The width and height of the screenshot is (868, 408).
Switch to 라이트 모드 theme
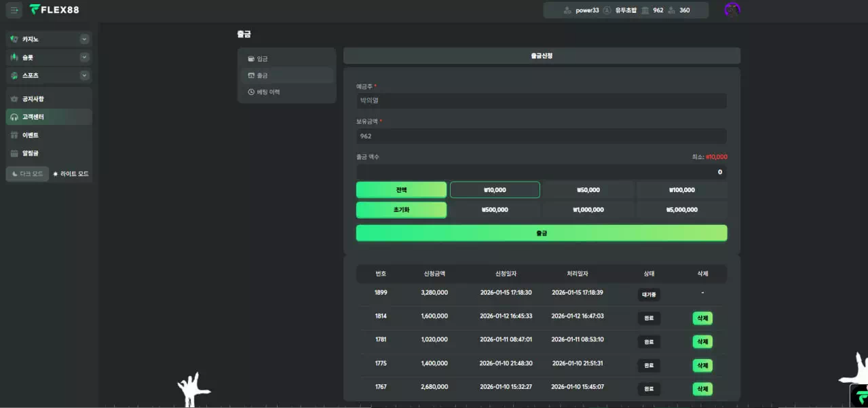point(71,174)
